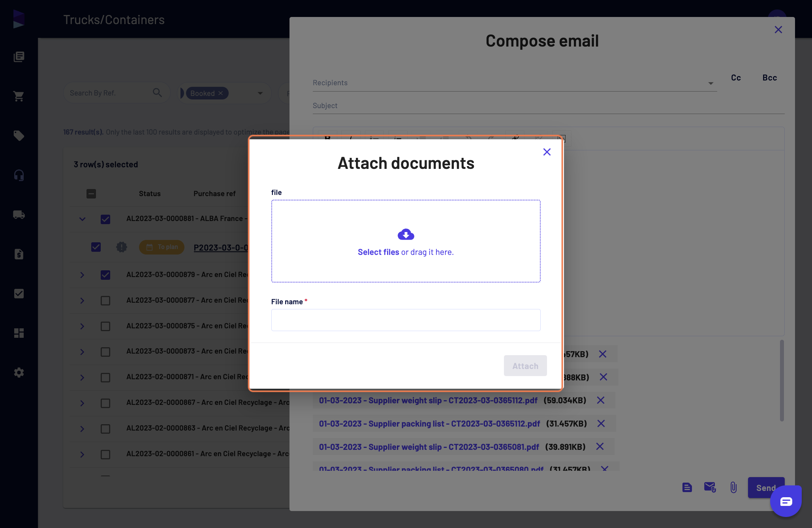Viewport: 812px width, 528px height.
Task: Check AL2023-02-0000867 row checkbox
Action: 105,403
